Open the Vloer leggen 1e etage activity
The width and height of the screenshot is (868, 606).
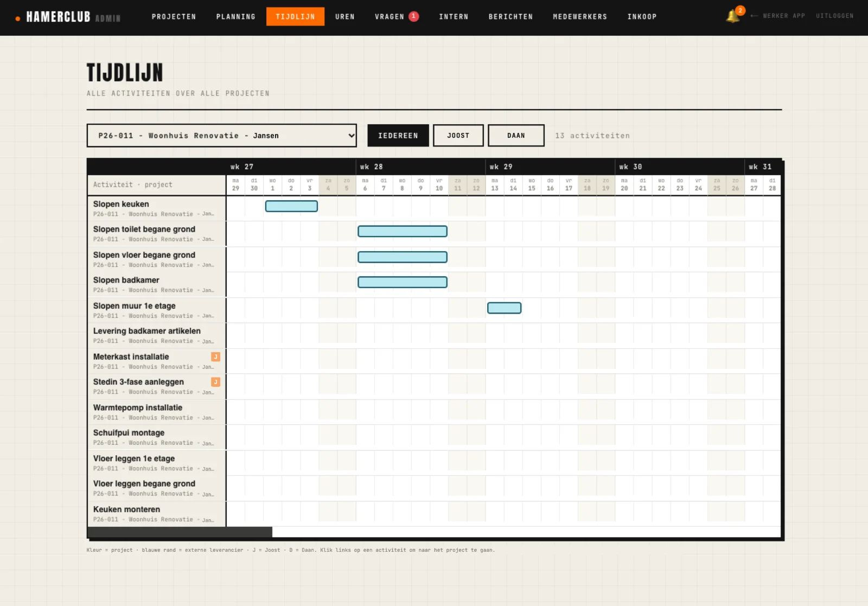click(156, 463)
